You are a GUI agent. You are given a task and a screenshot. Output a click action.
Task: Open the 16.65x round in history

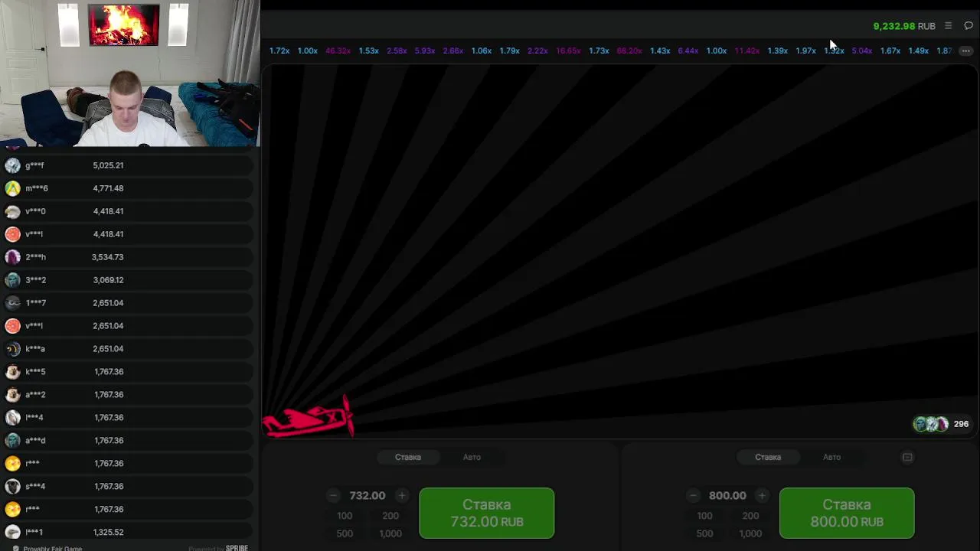568,51
